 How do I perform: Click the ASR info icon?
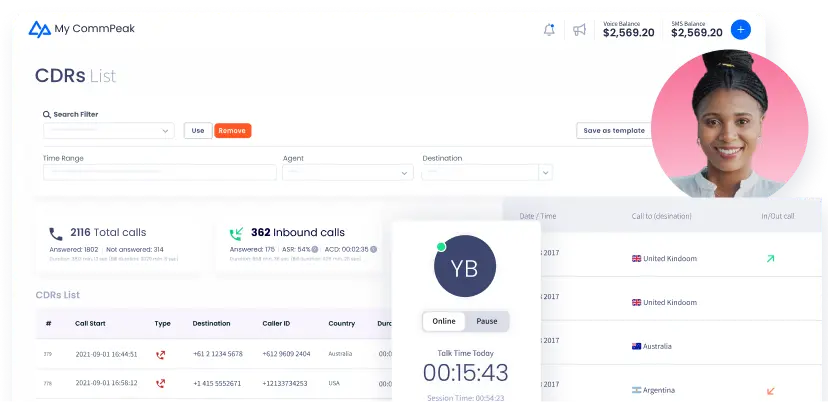click(315, 249)
